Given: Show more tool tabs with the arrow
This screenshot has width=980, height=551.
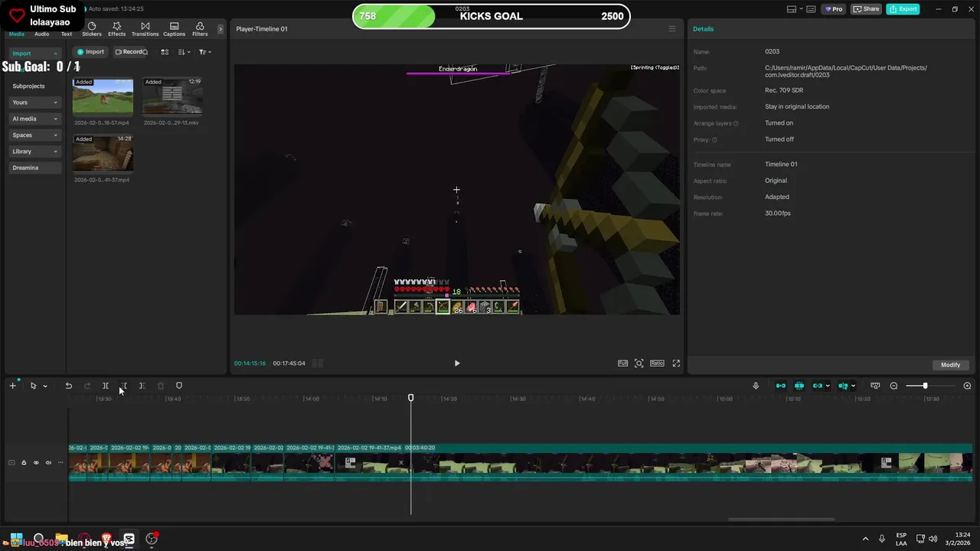Looking at the screenshot, I should pyautogui.click(x=220, y=29).
